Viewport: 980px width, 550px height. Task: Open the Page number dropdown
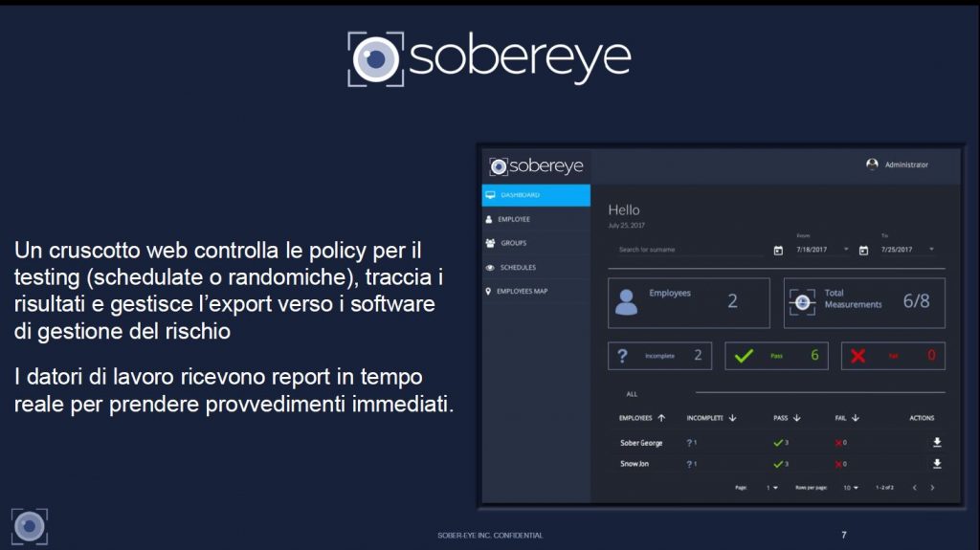point(772,488)
